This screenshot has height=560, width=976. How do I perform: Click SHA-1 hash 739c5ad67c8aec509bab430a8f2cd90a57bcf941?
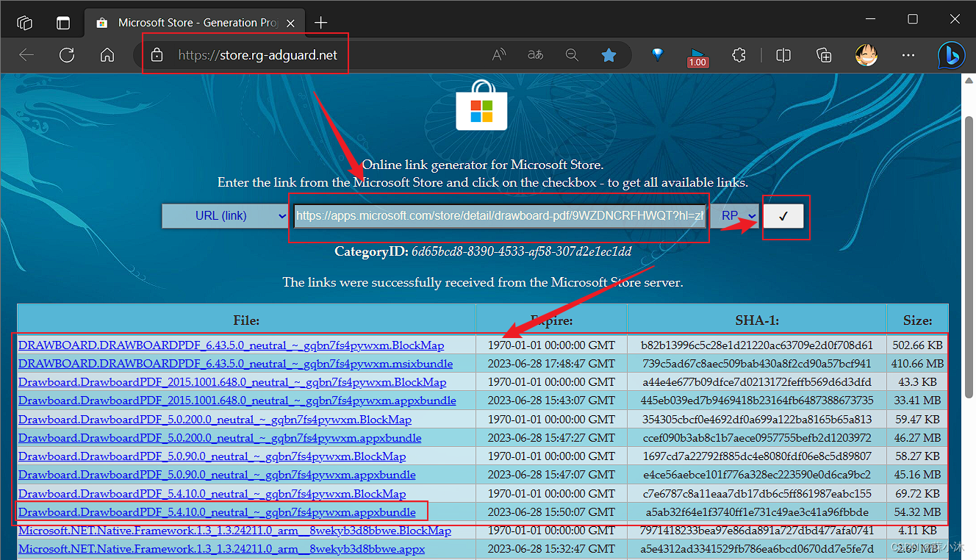pyautogui.click(x=756, y=364)
